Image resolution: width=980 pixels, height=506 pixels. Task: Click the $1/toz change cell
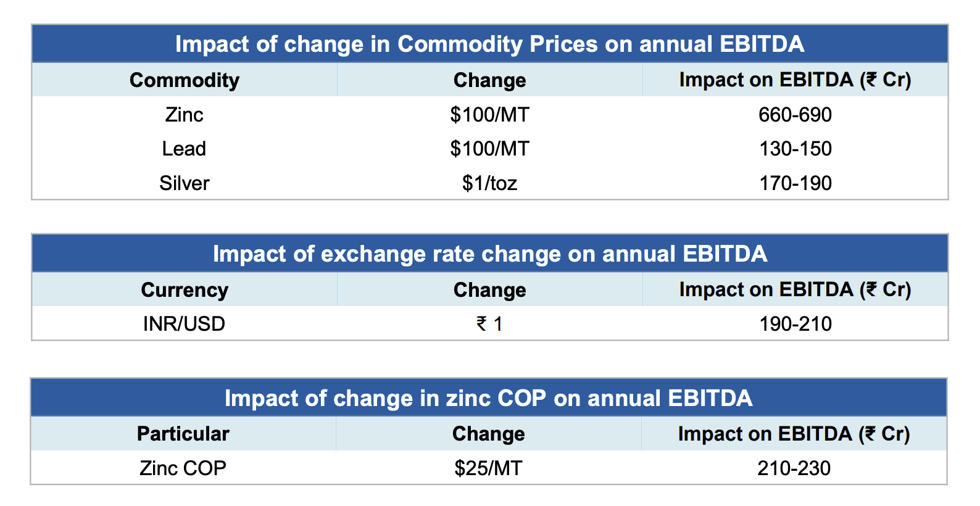(x=489, y=183)
